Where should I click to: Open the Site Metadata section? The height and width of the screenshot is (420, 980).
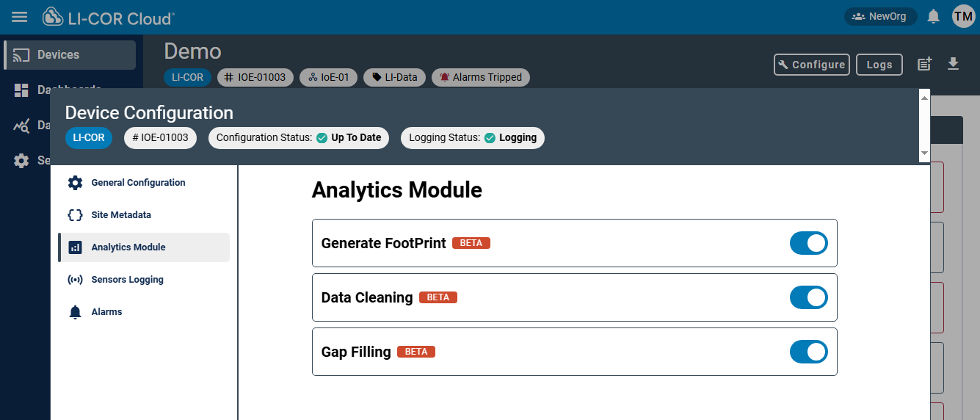(121, 215)
